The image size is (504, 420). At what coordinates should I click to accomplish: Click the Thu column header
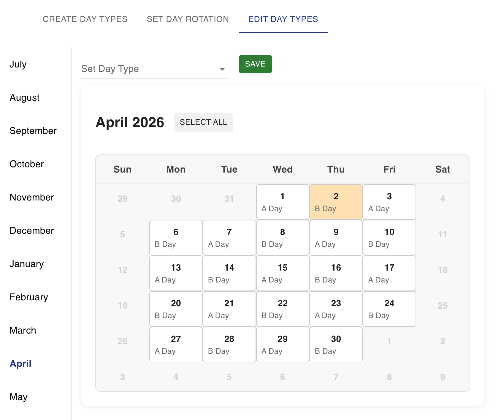coord(336,169)
